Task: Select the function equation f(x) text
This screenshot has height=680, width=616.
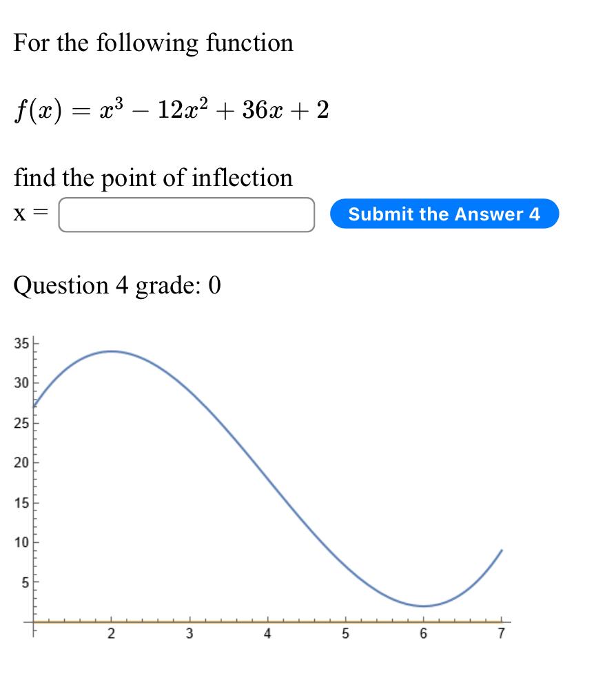Action: 171,109
